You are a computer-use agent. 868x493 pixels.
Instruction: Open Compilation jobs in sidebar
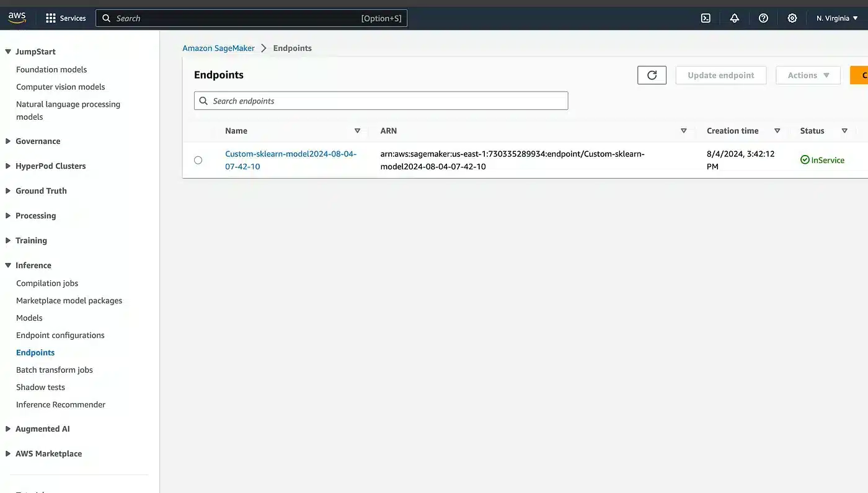[47, 283]
